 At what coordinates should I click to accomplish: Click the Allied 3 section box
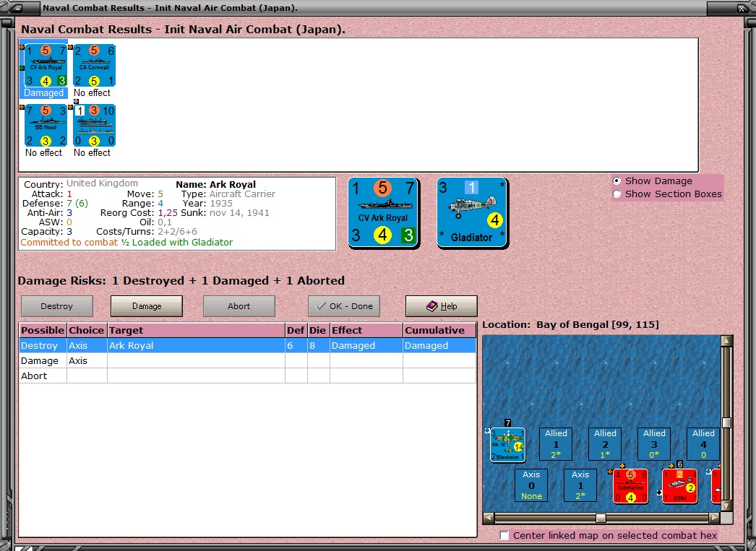(x=654, y=444)
